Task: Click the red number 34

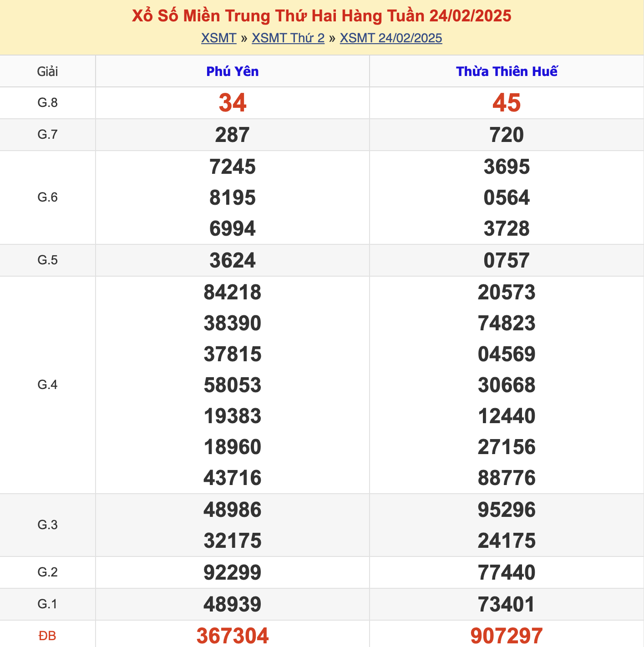Action: (233, 103)
